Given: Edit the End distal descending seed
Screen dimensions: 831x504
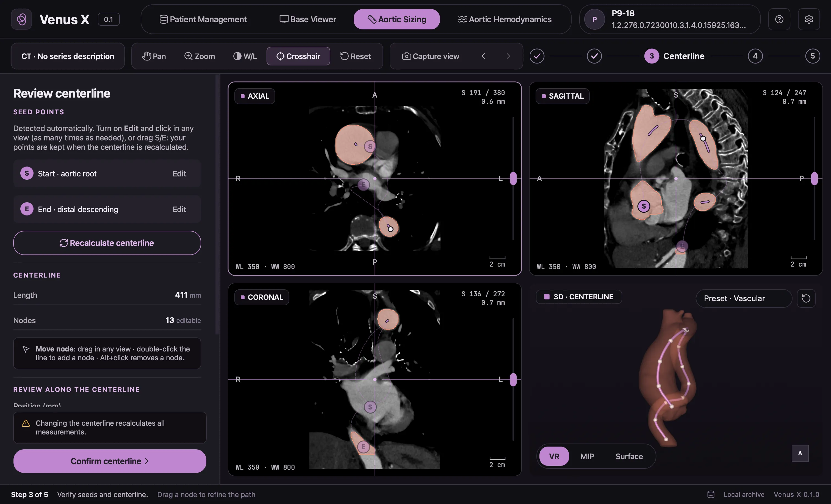Looking at the screenshot, I should 179,209.
